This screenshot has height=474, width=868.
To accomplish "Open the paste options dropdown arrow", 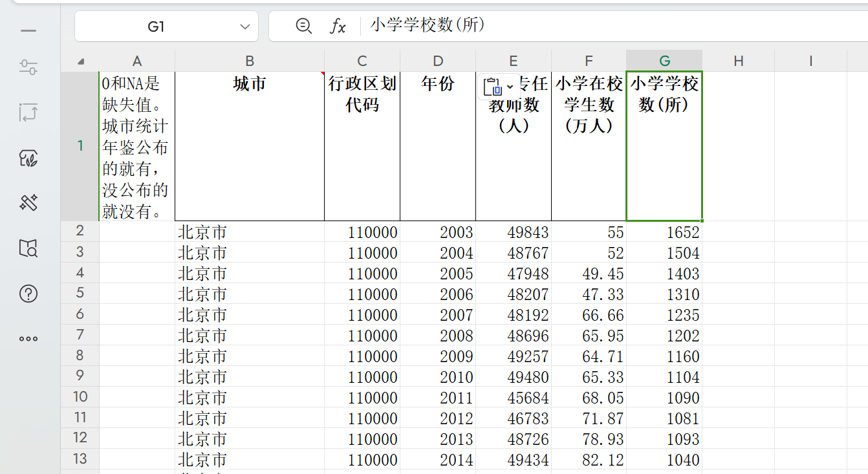I will point(510,87).
